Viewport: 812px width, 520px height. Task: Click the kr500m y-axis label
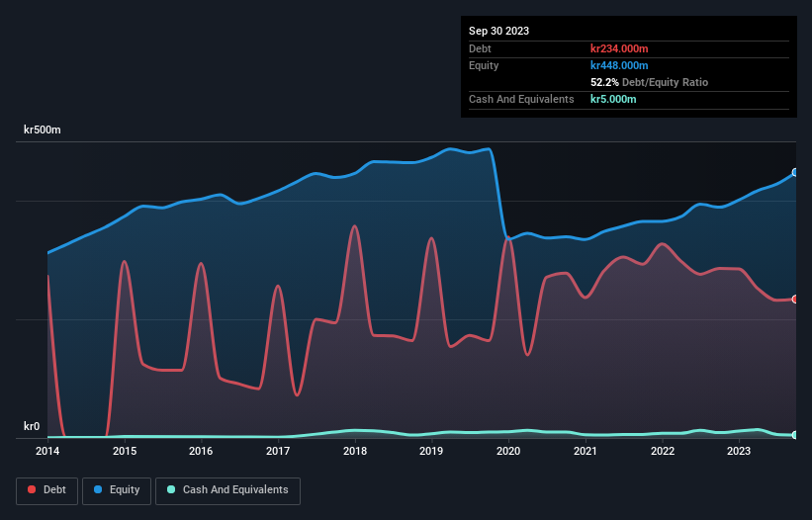[x=42, y=130]
